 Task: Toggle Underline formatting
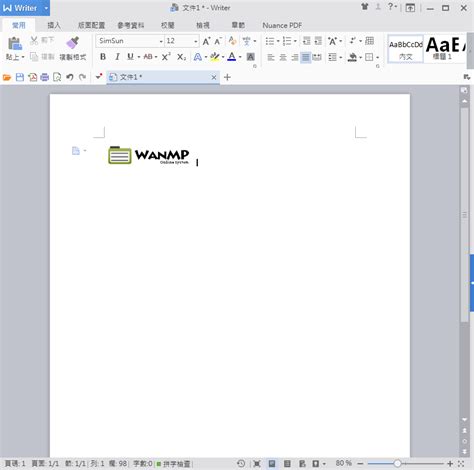tap(130, 57)
